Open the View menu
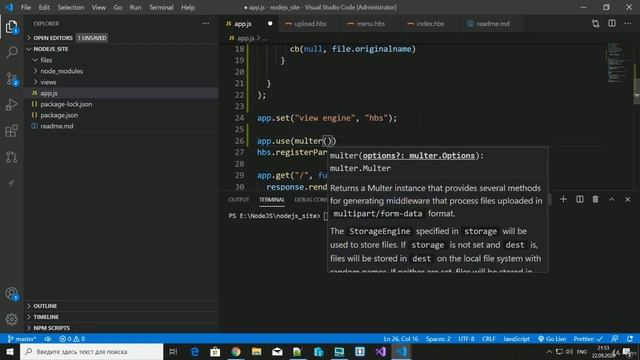Viewport: 640px width, 360px height. tap(98, 7)
